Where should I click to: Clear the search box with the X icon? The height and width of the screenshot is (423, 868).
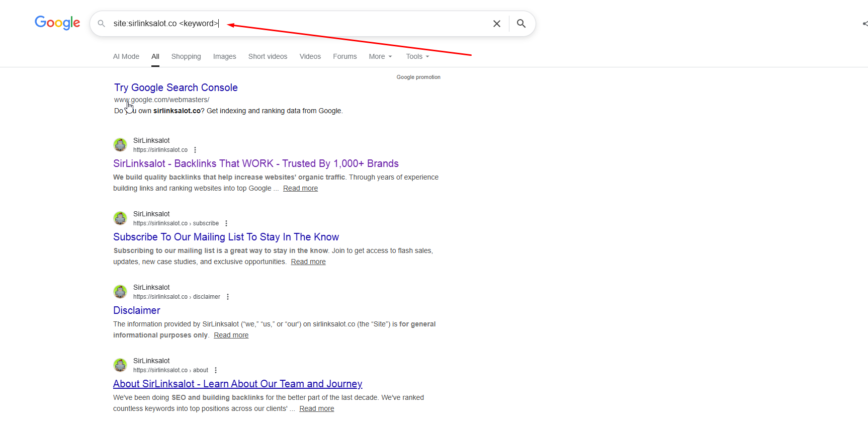[x=496, y=24]
